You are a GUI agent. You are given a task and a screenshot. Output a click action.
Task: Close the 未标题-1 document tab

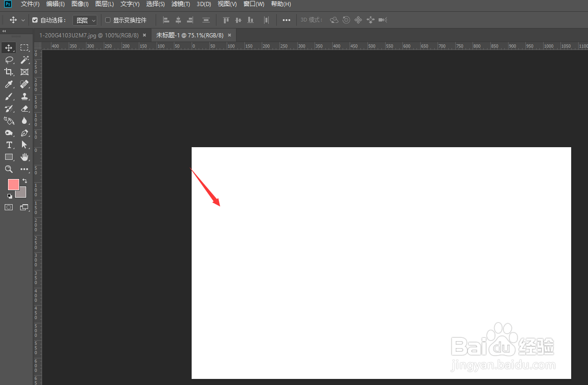pyautogui.click(x=229, y=35)
